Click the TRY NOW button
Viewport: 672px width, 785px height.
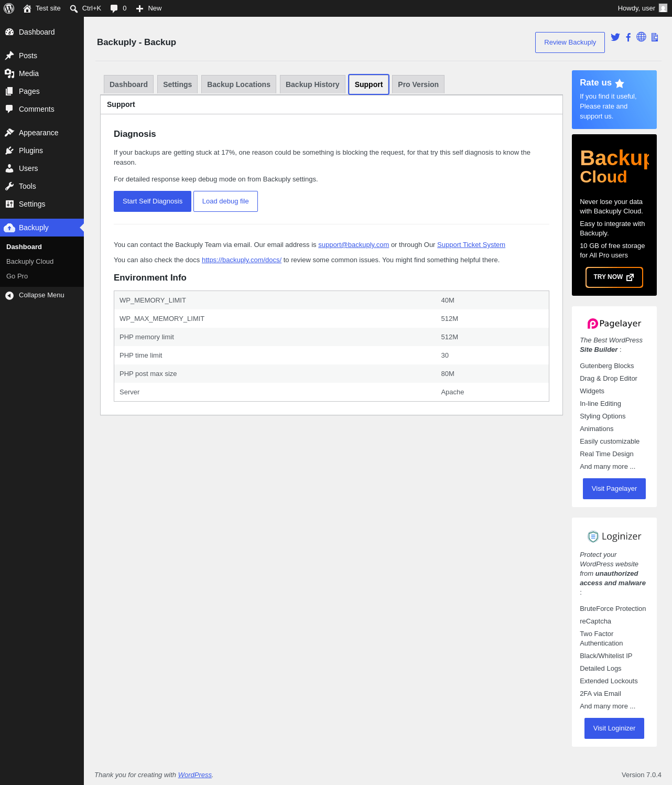point(614,277)
